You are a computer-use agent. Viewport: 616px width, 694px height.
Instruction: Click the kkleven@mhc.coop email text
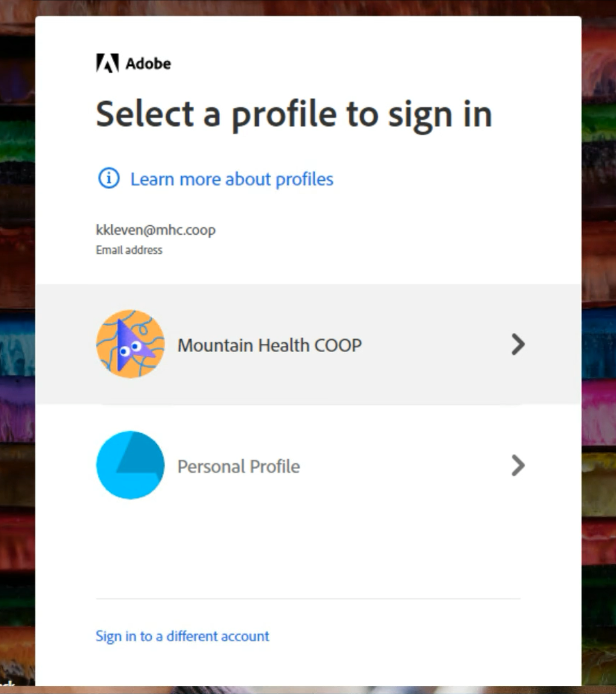click(x=155, y=230)
